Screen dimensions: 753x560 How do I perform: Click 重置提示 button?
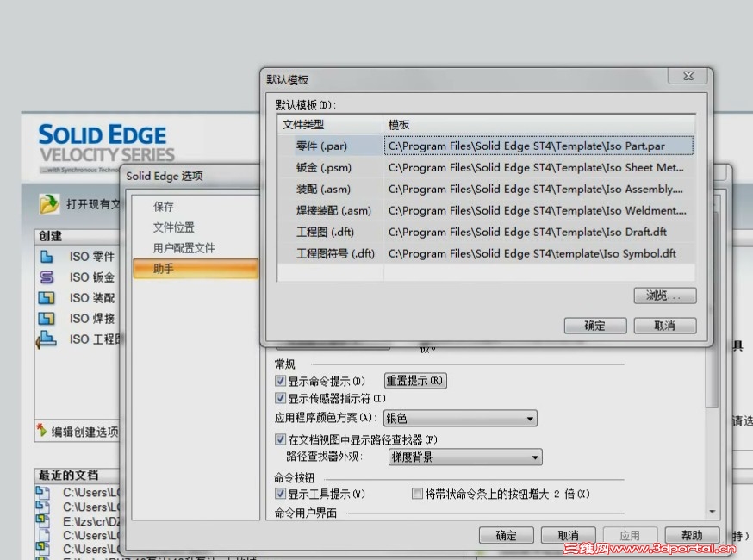pos(415,381)
